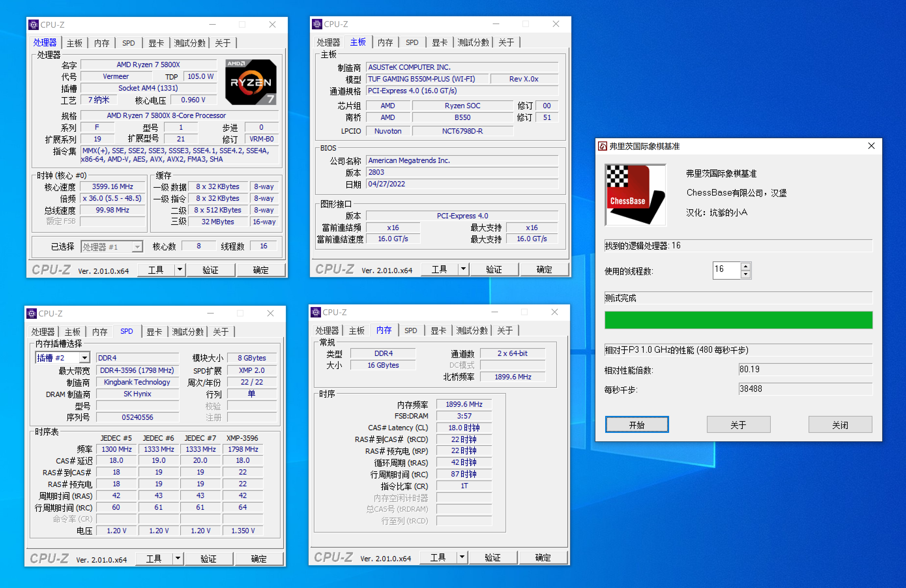
Task: Click the CPU-Z app icon in the memory window title bar
Action: (315, 312)
